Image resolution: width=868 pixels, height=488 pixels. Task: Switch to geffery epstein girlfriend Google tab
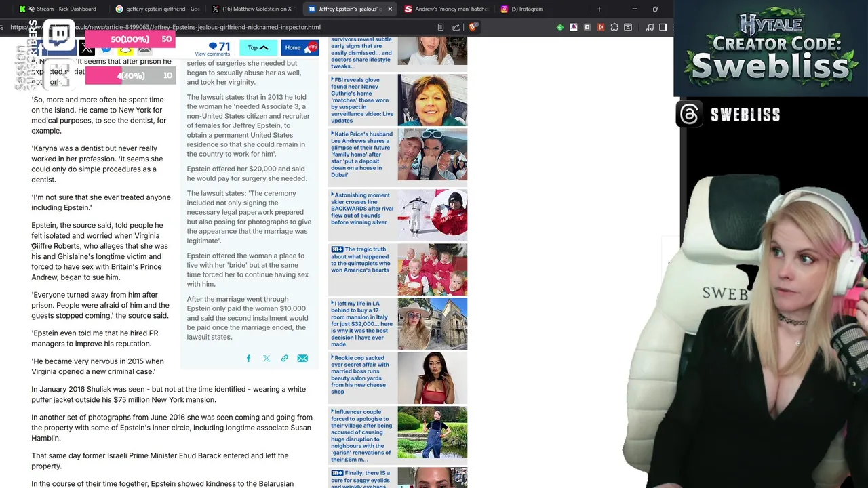coord(157,9)
